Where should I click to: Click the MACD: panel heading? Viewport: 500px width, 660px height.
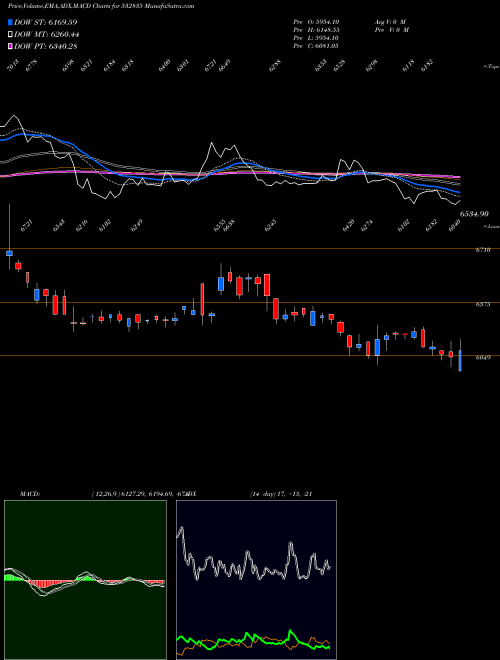click(30, 494)
